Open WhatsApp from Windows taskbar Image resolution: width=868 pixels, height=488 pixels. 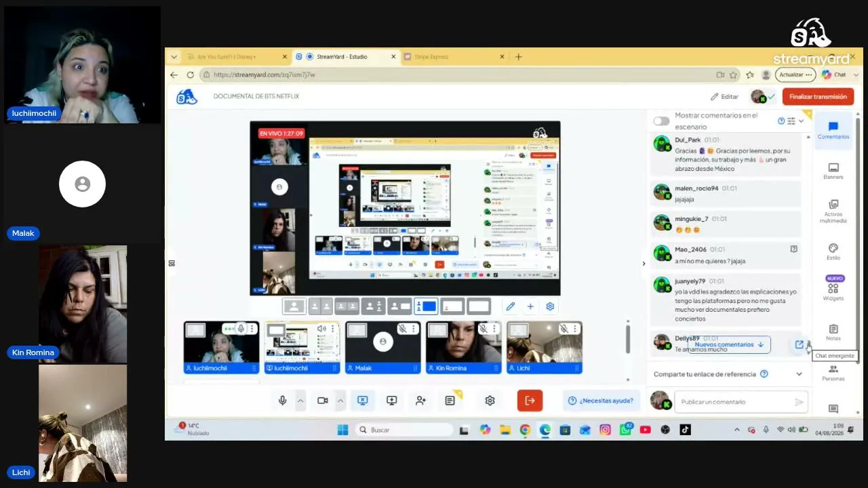625,430
